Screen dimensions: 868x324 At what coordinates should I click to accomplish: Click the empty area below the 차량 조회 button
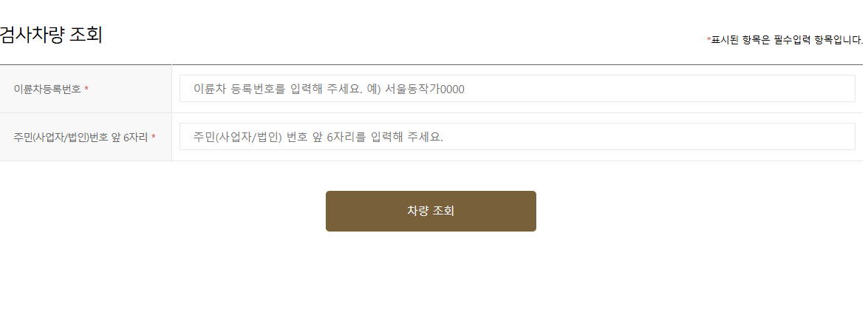431,277
